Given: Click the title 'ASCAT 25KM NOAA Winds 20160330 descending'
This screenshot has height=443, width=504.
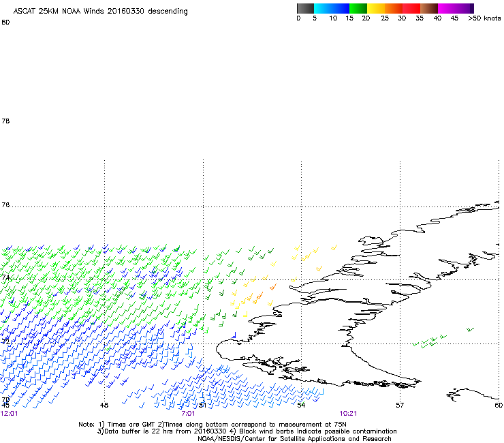Looking at the screenshot, I should (x=100, y=12).
